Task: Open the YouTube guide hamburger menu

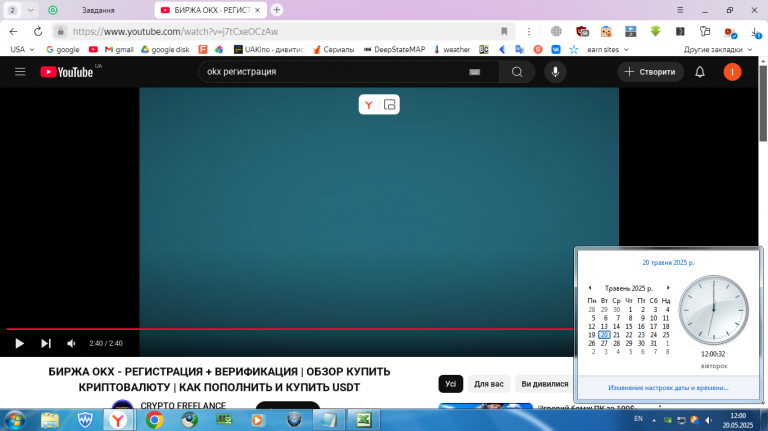Action: click(20, 72)
